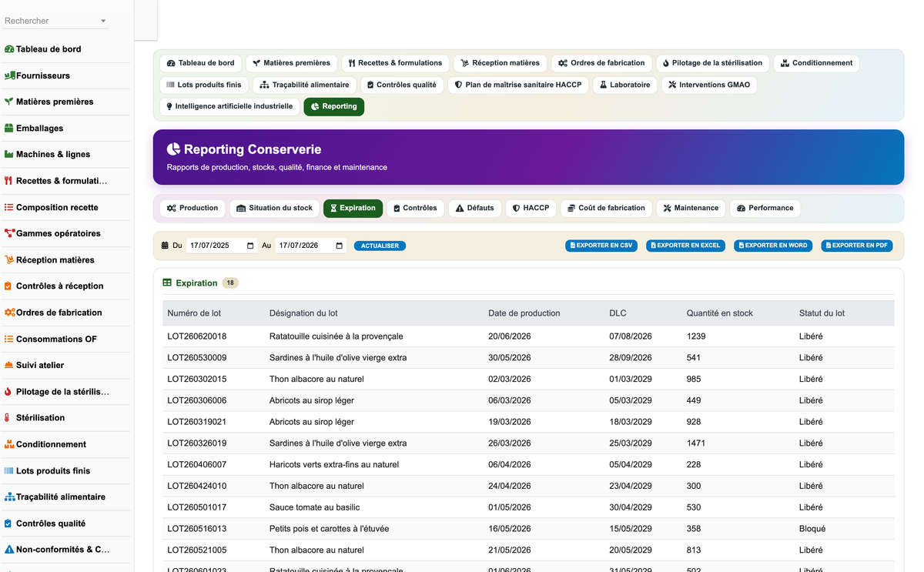Click the Traçabilité alimentaire sitemap icon in sidebar

pos(9,497)
